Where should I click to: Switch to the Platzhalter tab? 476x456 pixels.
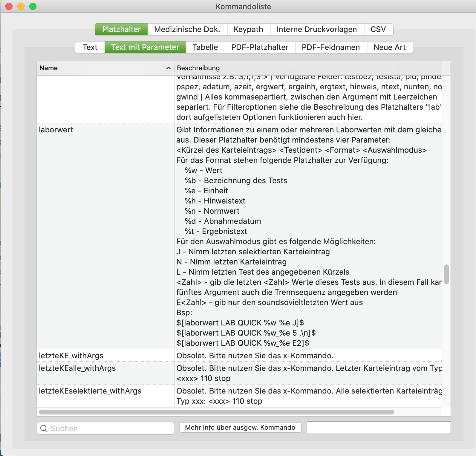pyautogui.click(x=121, y=29)
